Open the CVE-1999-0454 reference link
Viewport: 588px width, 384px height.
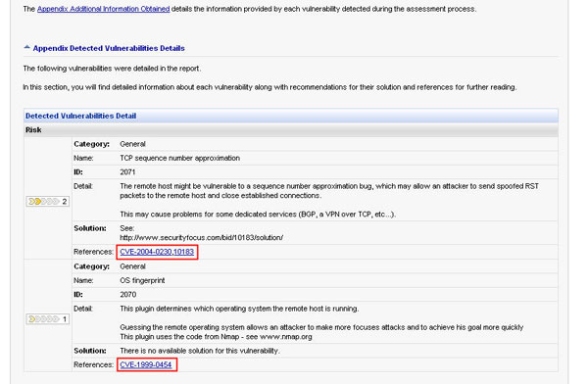pyautogui.click(x=146, y=364)
